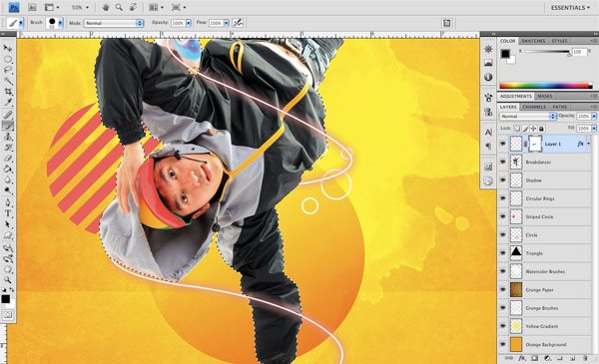
Task: Open the brush Mode dropdown
Action: pos(114,23)
